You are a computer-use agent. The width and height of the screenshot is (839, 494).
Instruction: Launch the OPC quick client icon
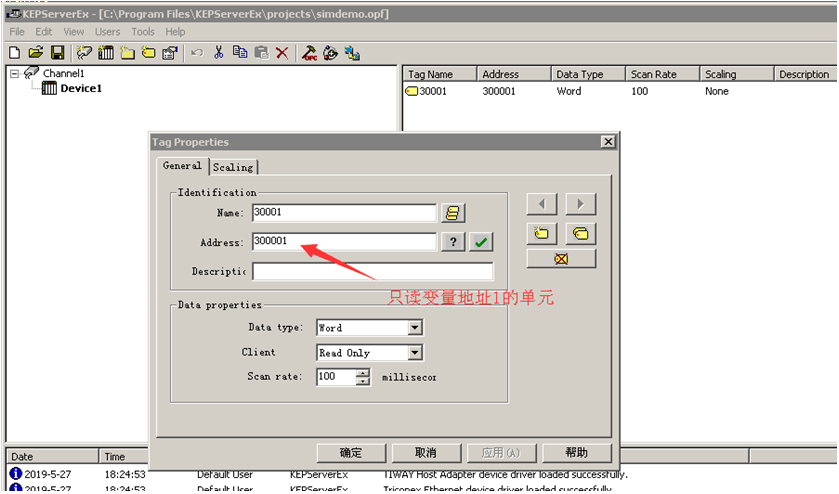pyautogui.click(x=309, y=52)
